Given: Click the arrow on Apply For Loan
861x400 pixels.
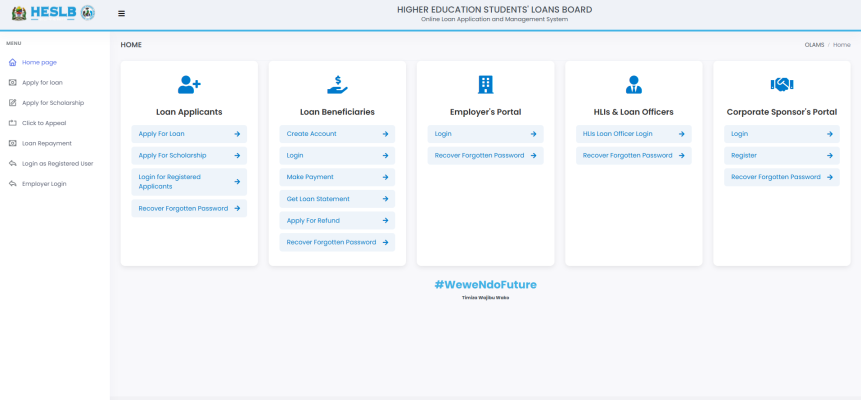Looking at the screenshot, I should 237,134.
